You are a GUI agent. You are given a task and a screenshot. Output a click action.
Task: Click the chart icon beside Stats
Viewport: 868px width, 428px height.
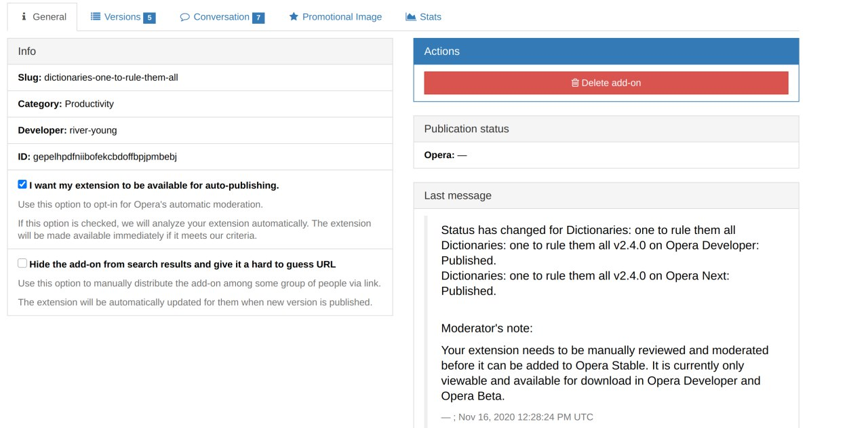click(411, 16)
